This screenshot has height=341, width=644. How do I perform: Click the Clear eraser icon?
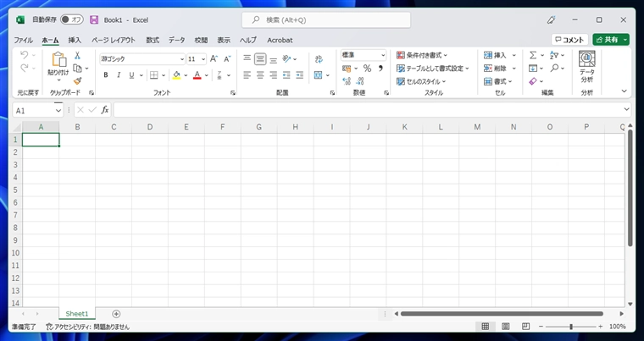pyautogui.click(x=533, y=81)
